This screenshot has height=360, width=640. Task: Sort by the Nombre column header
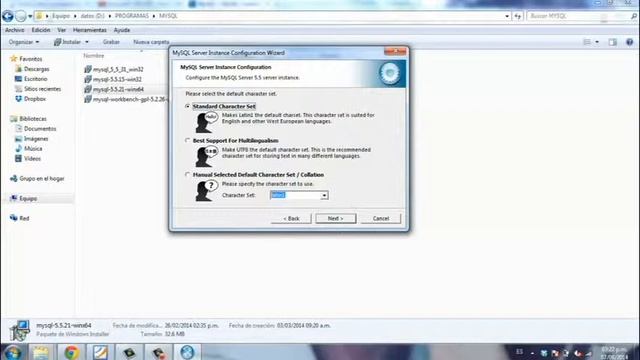click(94, 56)
